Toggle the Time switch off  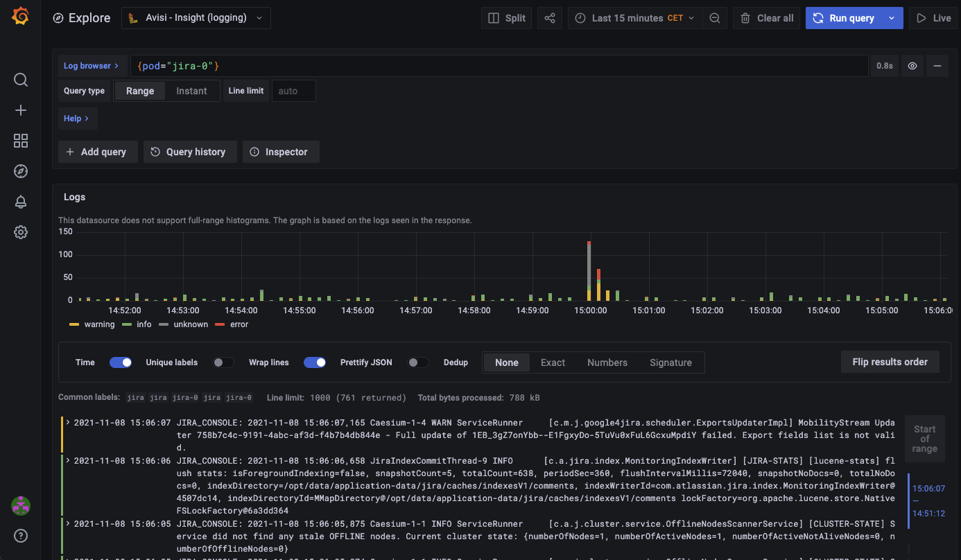tap(121, 362)
